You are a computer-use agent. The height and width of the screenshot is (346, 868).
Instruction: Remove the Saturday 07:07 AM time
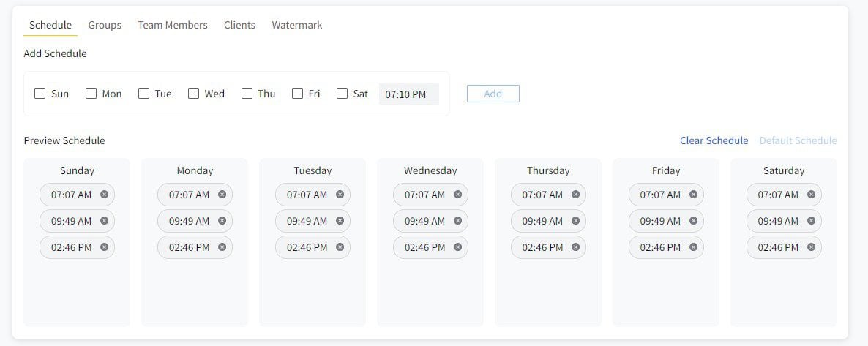811,195
